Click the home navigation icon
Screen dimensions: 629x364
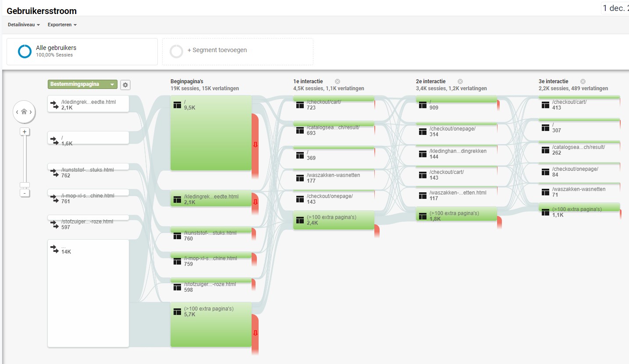[x=24, y=112]
